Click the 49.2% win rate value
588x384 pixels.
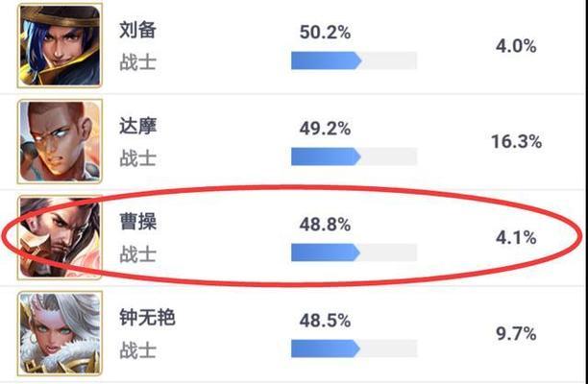325,129
